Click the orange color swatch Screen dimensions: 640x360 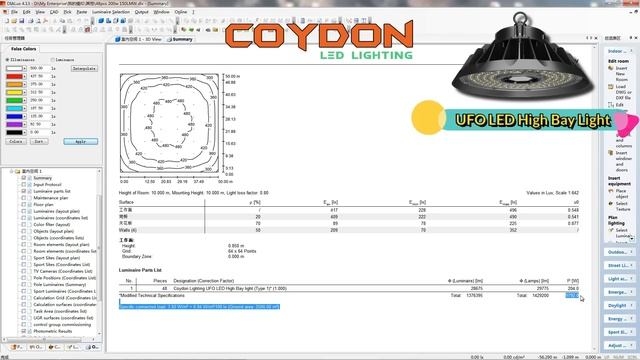(x=14, y=84)
